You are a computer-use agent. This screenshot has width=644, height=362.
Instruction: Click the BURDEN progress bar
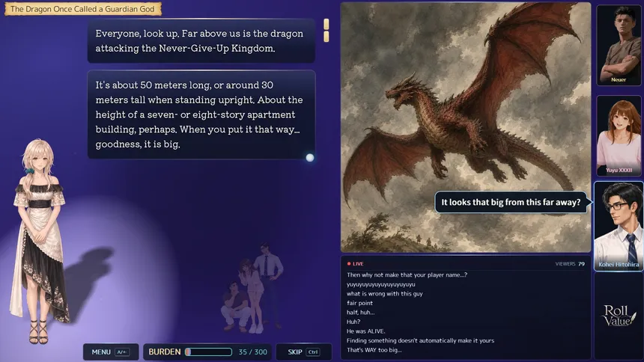coord(209,352)
